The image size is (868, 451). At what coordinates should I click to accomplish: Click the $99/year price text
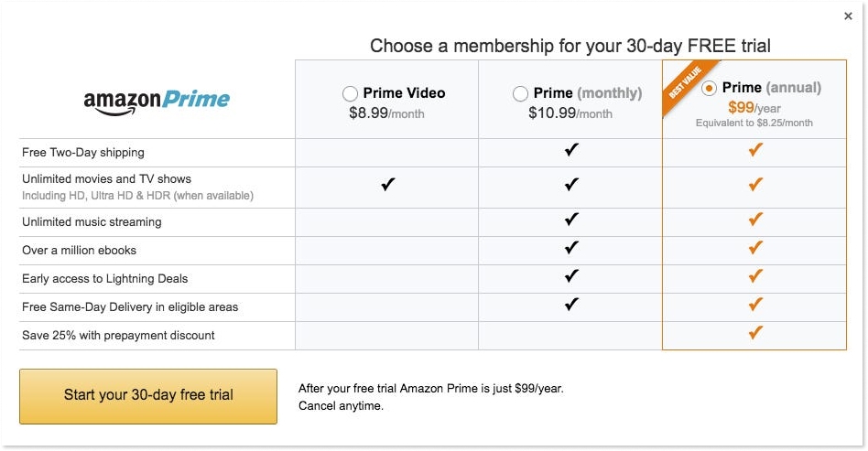[x=754, y=107]
